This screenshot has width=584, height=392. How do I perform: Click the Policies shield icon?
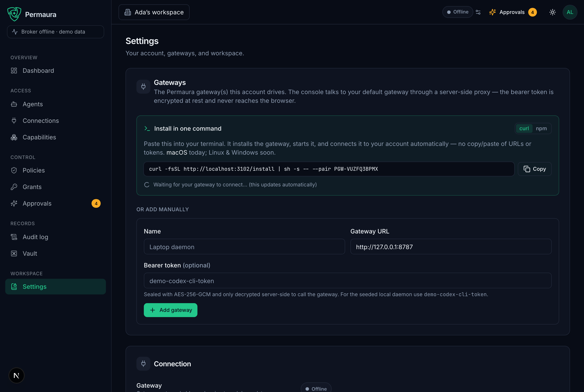[x=14, y=171]
